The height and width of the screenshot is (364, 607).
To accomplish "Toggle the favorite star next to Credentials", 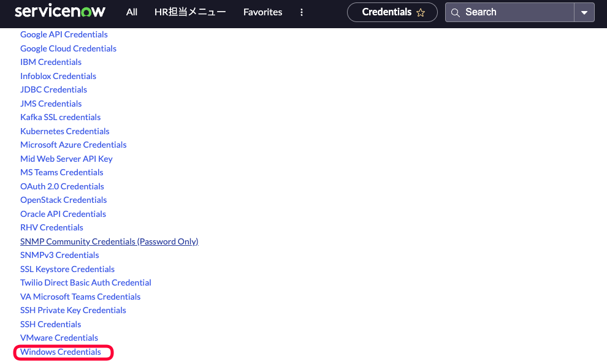I will [x=421, y=13].
